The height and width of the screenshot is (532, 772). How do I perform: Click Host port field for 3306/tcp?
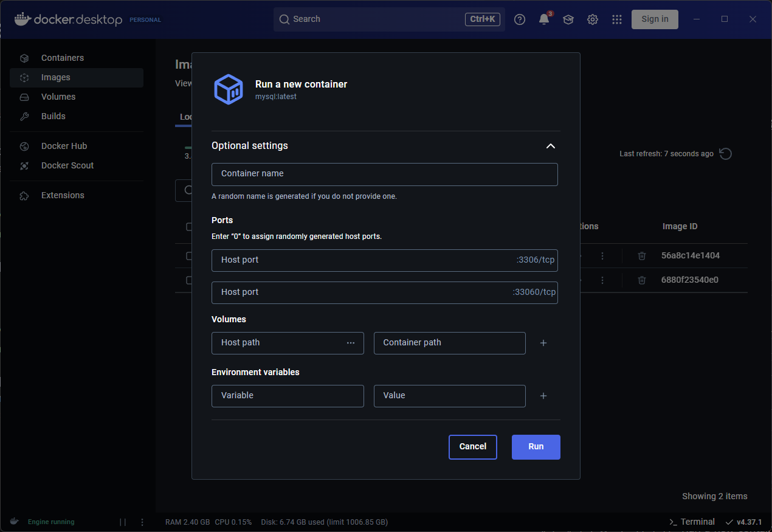coord(385,260)
